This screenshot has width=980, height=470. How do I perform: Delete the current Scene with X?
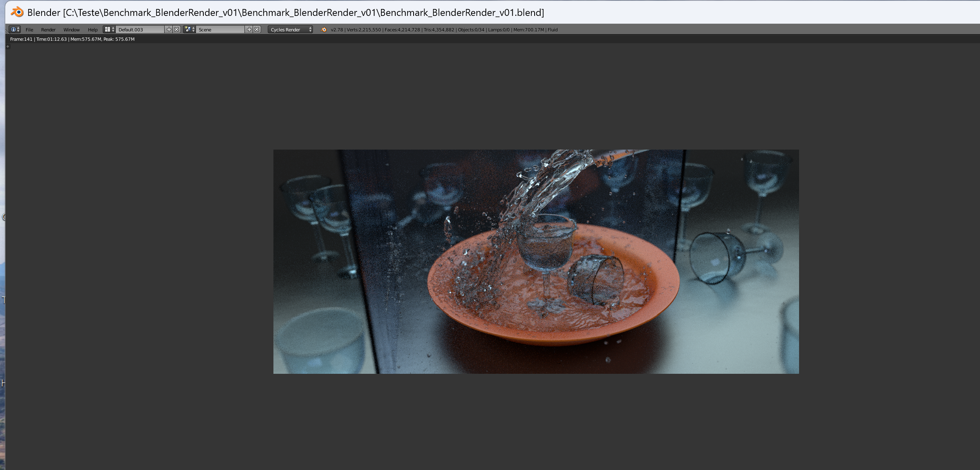coord(257,29)
